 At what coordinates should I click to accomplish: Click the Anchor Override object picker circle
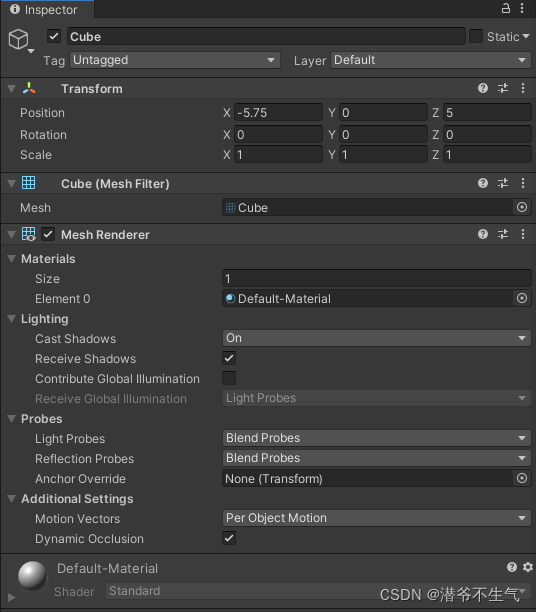[x=522, y=479]
